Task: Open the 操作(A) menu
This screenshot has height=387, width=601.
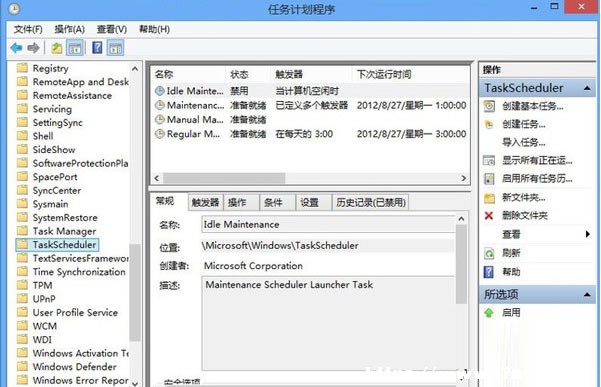Action: pyautogui.click(x=69, y=29)
